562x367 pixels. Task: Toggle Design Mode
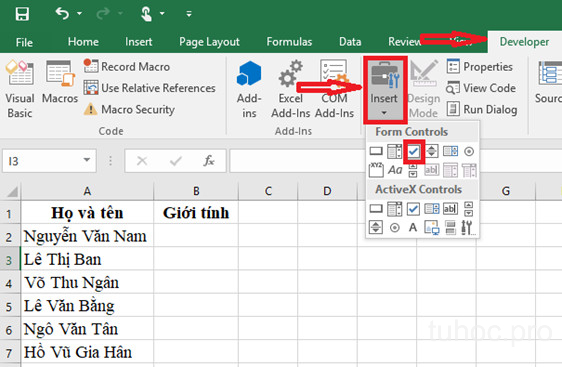424,89
